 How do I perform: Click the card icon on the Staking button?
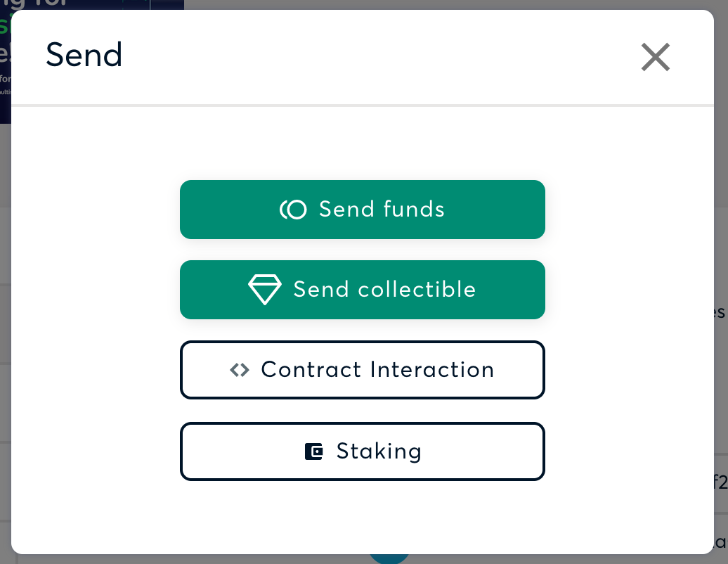point(314,451)
